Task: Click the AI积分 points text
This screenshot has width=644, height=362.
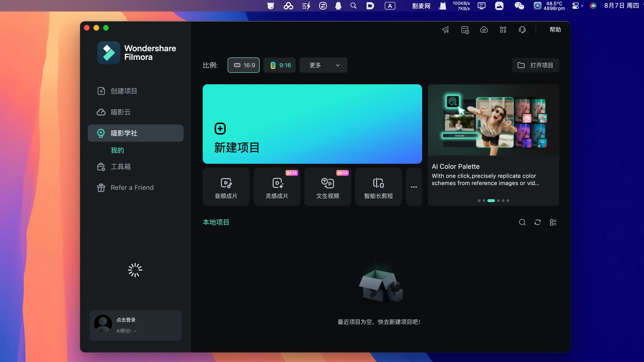Action: coord(126,331)
